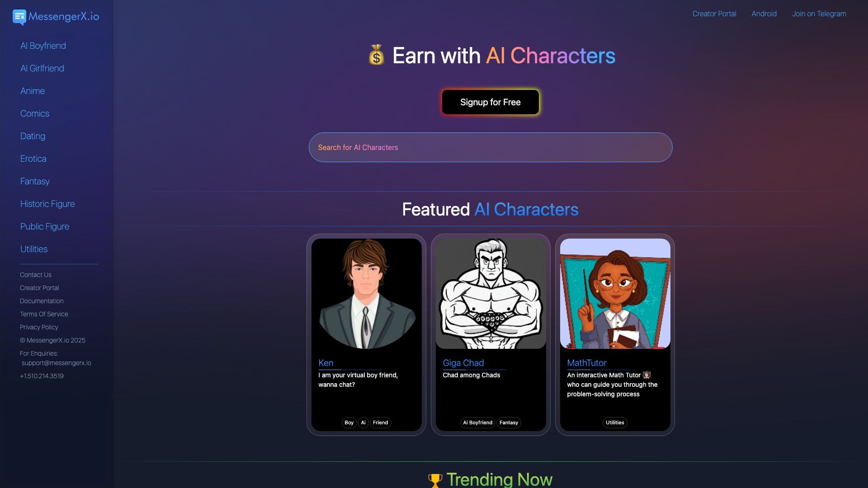This screenshot has width=868, height=488.
Task: Open the AI Boyfriend category
Action: point(43,46)
